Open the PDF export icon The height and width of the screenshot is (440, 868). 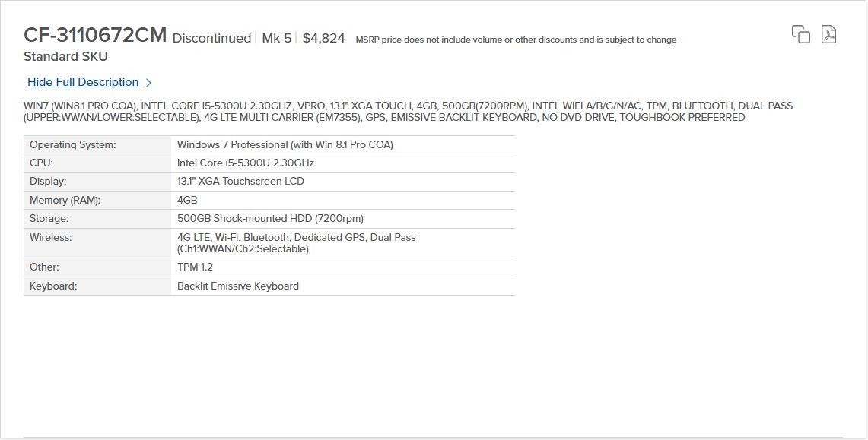click(x=828, y=34)
